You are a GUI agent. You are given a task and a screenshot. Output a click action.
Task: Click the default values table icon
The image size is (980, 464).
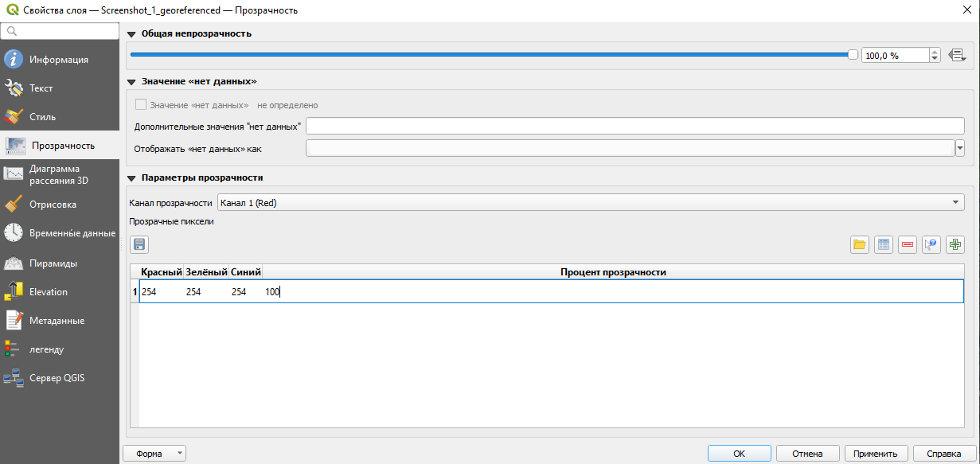click(883, 244)
